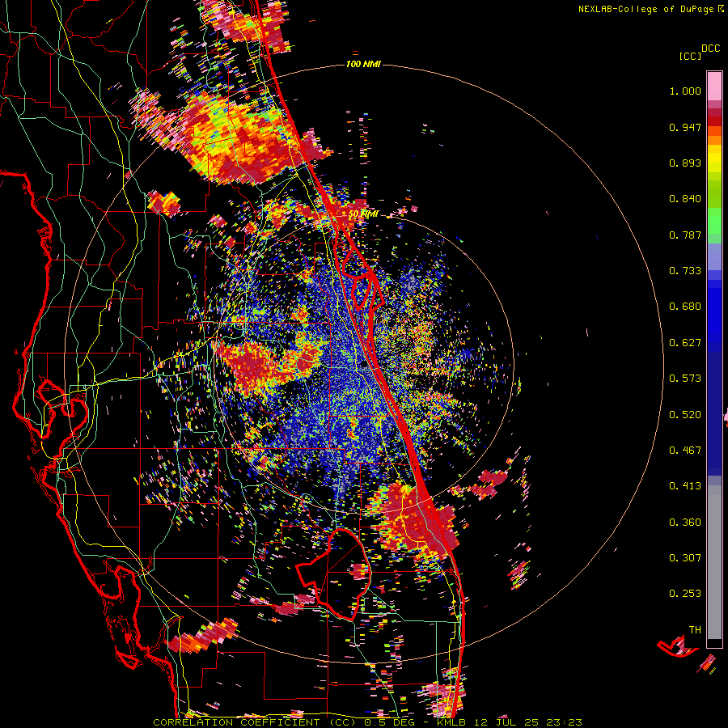Select the 0.413 scale value
This screenshot has width=728, height=728.
tap(685, 486)
